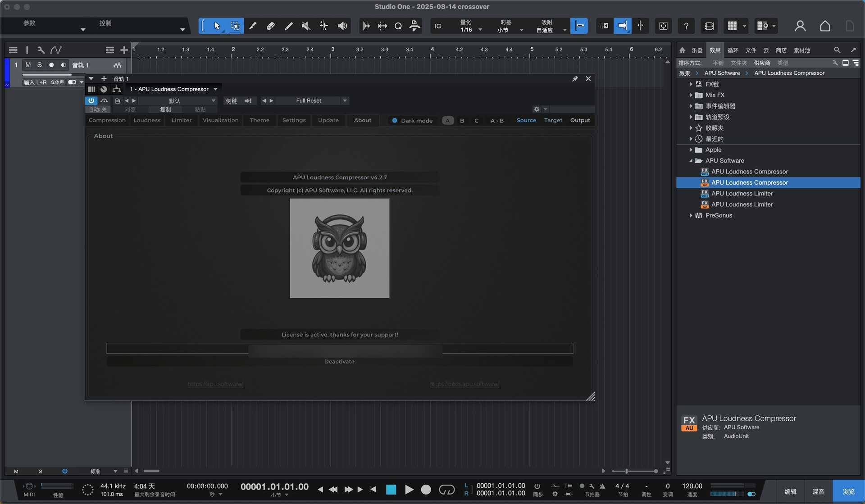Click the browser home icon
This screenshot has height=504, width=865.
(682, 50)
